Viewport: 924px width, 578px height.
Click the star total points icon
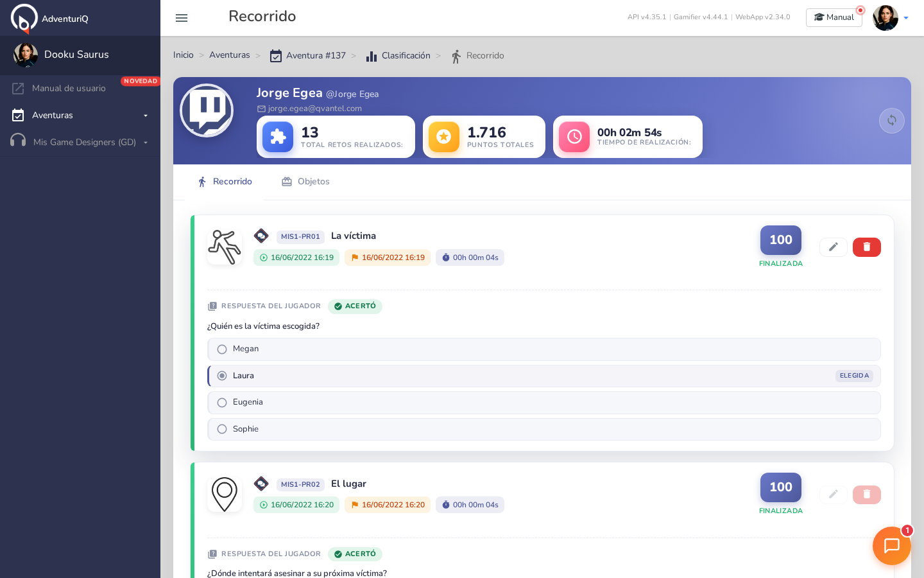coord(444,137)
